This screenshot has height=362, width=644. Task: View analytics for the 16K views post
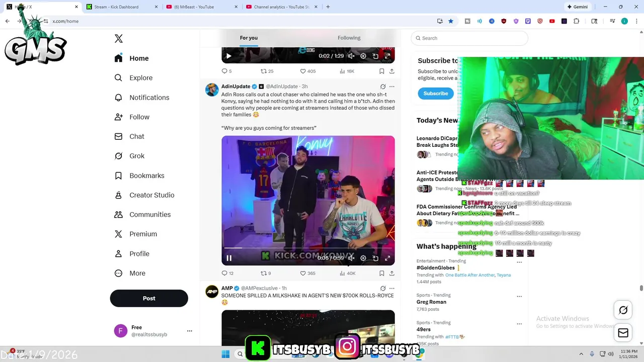click(347, 71)
